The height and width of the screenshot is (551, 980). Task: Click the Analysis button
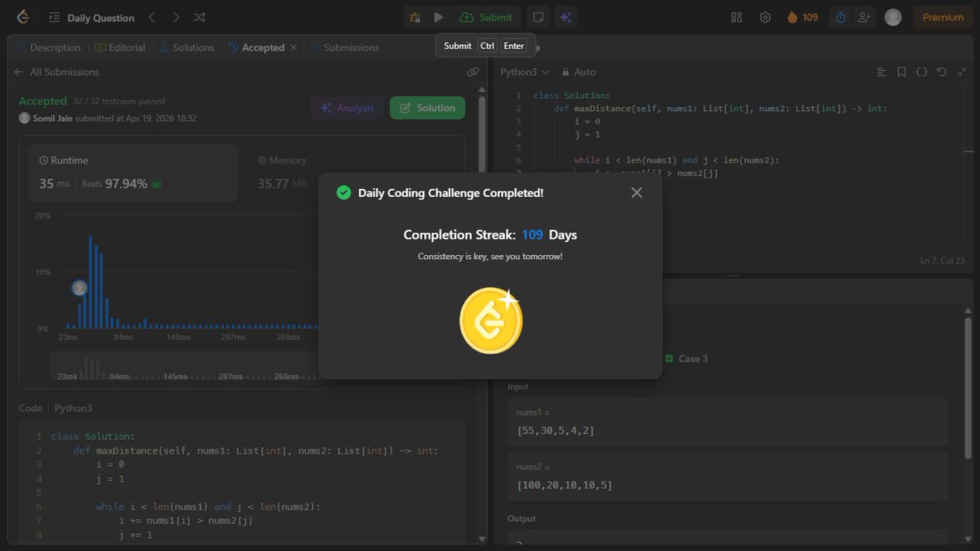point(347,108)
